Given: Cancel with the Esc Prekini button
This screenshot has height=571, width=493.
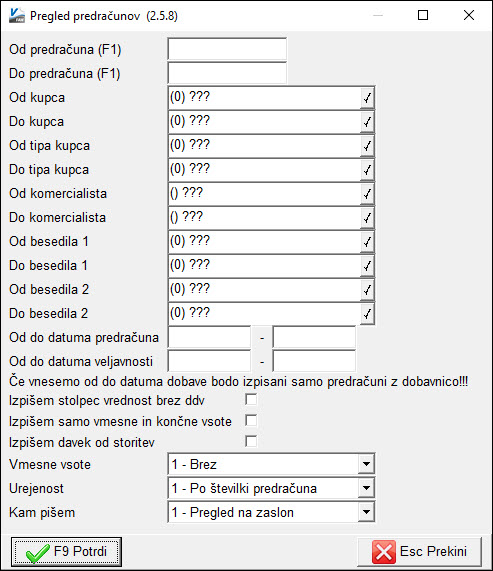Looking at the screenshot, I should click(419, 552).
